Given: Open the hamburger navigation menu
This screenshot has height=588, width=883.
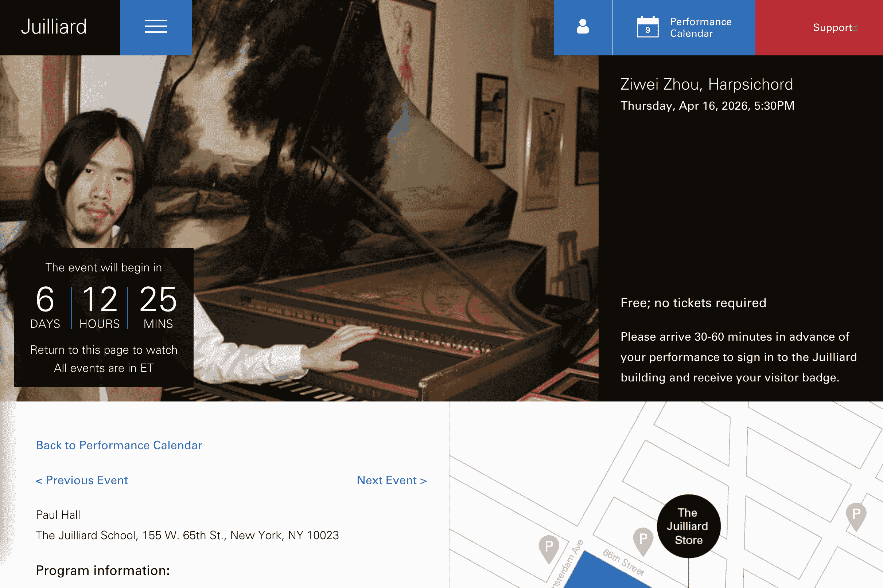Looking at the screenshot, I should coord(156,27).
